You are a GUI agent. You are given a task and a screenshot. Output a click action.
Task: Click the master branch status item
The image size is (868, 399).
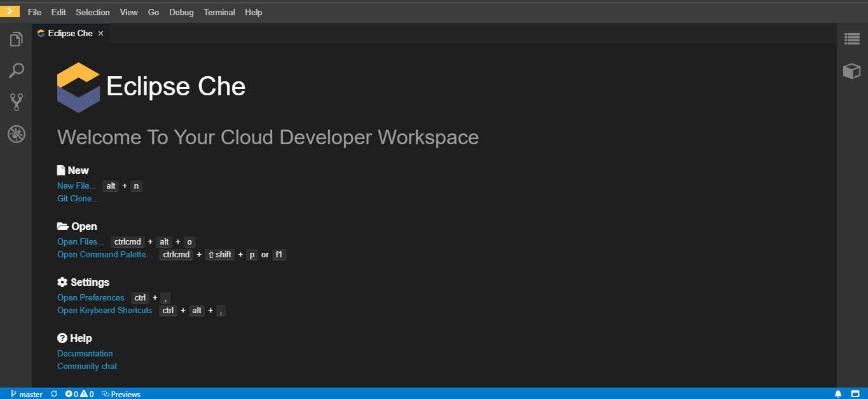tap(26, 394)
